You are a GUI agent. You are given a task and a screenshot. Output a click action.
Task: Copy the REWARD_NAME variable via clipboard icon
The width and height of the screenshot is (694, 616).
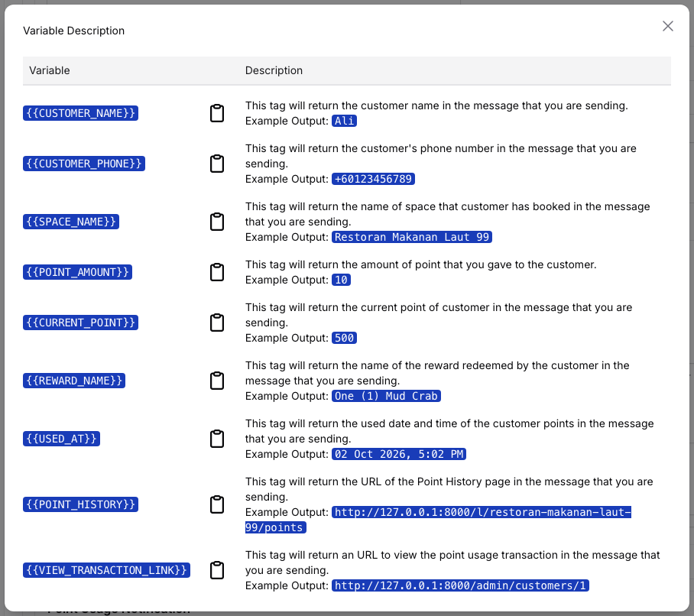tap(217, 381)
